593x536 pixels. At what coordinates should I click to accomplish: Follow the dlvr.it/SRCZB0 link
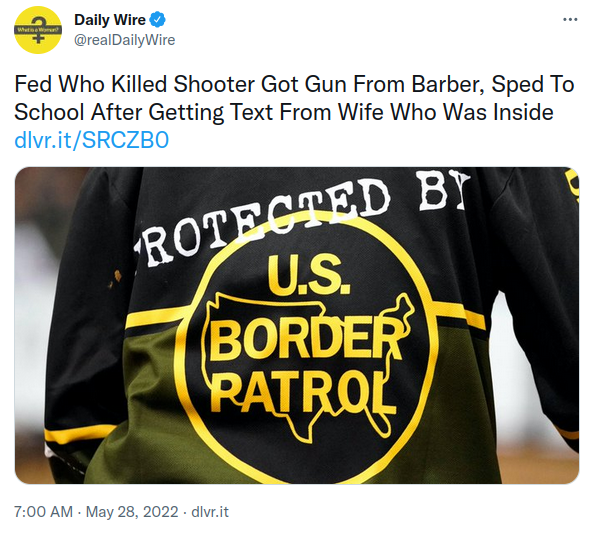[x=92, y=140]
